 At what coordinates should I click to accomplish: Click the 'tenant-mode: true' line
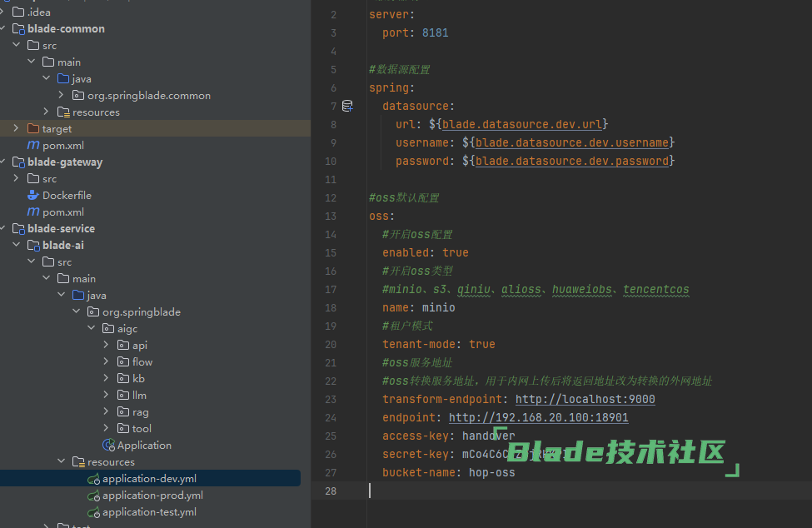tap(439, 344)
